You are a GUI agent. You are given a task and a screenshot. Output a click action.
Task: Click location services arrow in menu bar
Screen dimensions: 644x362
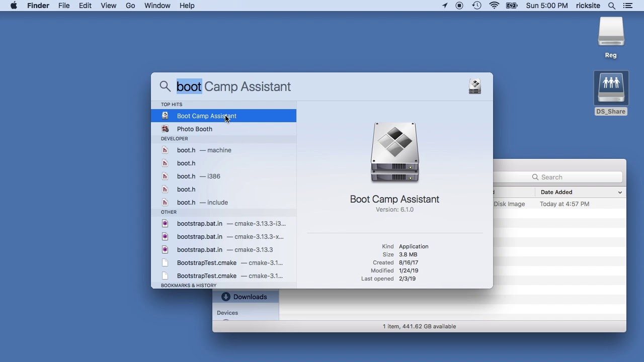coord(445,6)
